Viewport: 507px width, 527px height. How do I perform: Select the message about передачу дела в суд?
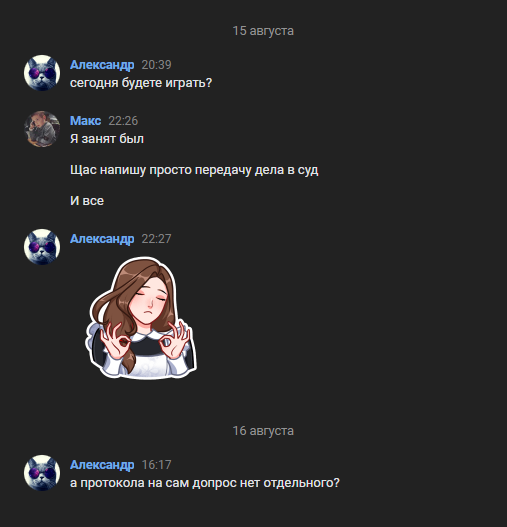(x=194, y=170)
